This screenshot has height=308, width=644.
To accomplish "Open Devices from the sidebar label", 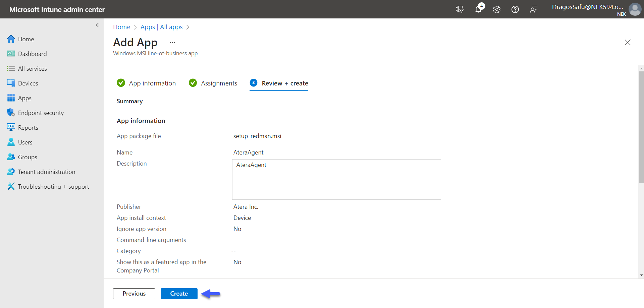I will (x=28, y=83).
